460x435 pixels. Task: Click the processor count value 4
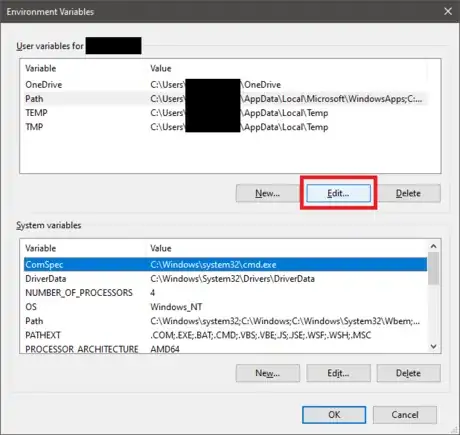pyautogui.click(x=152, y=293)
